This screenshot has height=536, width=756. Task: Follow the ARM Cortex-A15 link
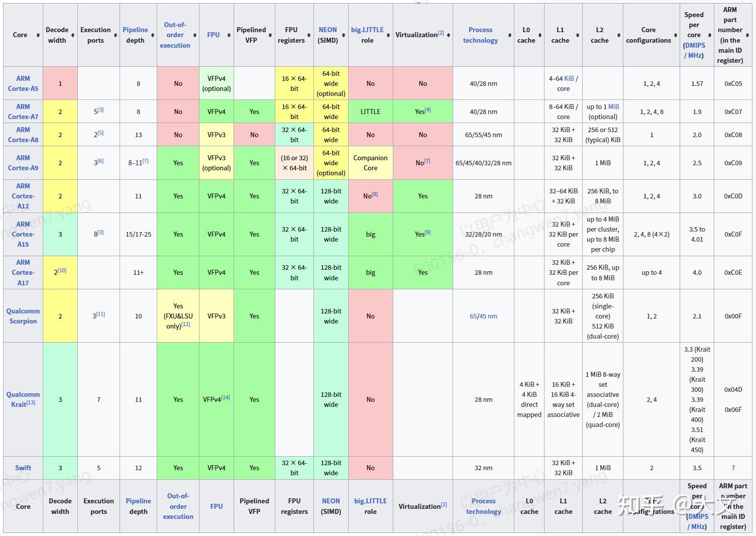click(x=23, y=234)
